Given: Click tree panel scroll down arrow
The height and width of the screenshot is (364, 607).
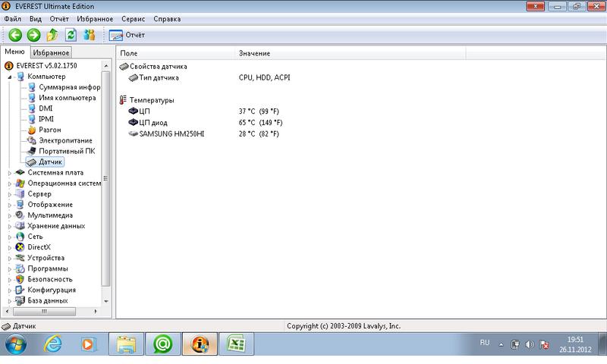Looking at the screenshot, I should [x=106, y=301].
